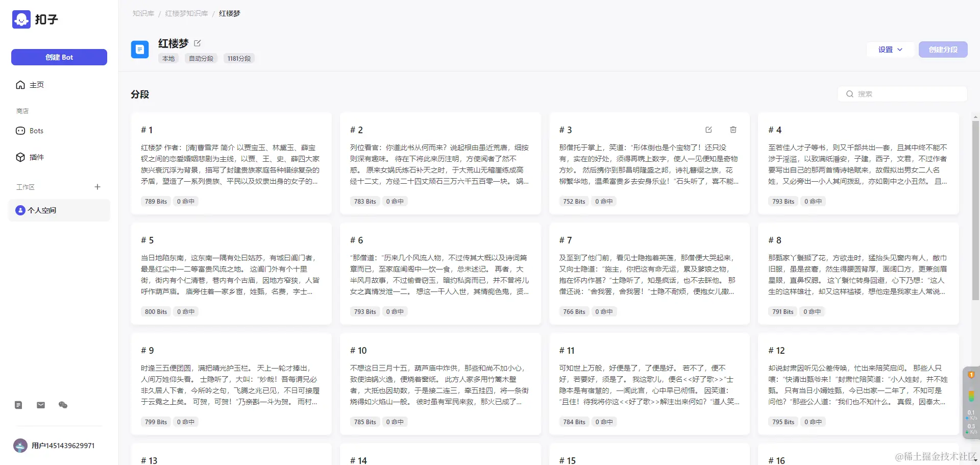This screenshot has height=465, width=980.
Task: Click the 自动分段 tag
Action: pyautogui.click(x=201, y=59)
